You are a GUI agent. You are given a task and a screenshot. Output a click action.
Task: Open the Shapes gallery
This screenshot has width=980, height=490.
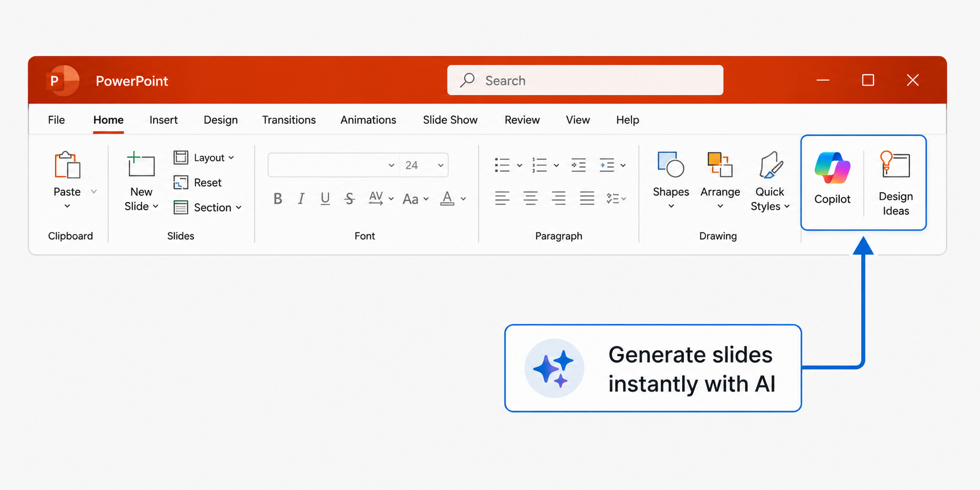(x=671, y=181)
